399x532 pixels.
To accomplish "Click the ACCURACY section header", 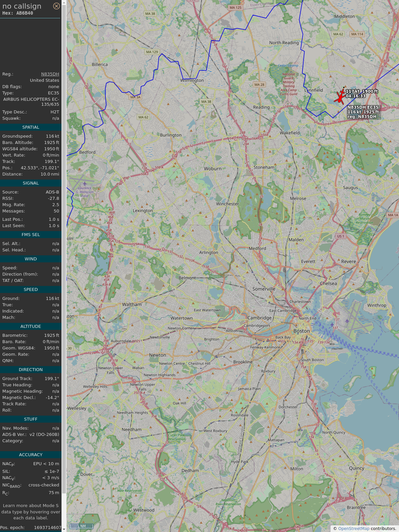I will [x=31, y=455].
